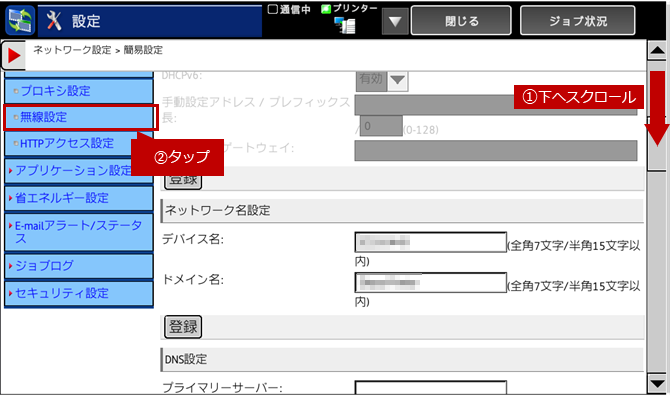
Task: Toggle the プリンター status indicator
Action: [326, 9]
